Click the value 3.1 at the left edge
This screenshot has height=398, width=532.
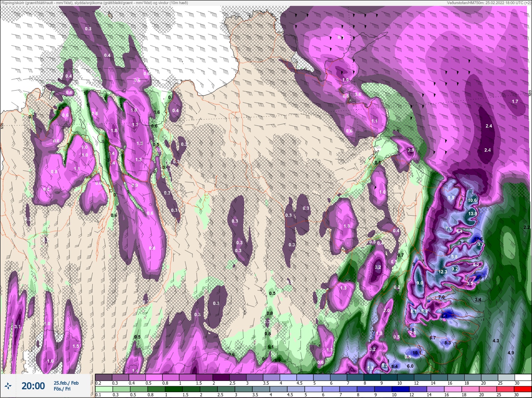click(17, 327)
